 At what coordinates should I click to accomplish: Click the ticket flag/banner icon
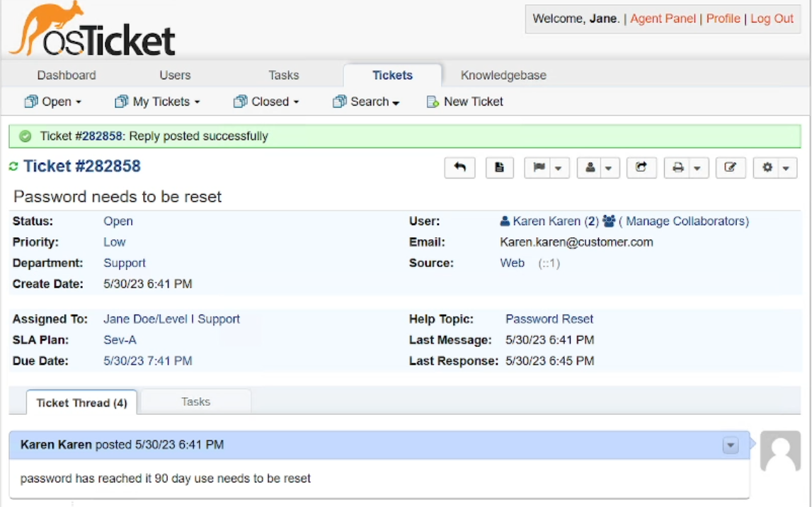click(x=540, y=168)
